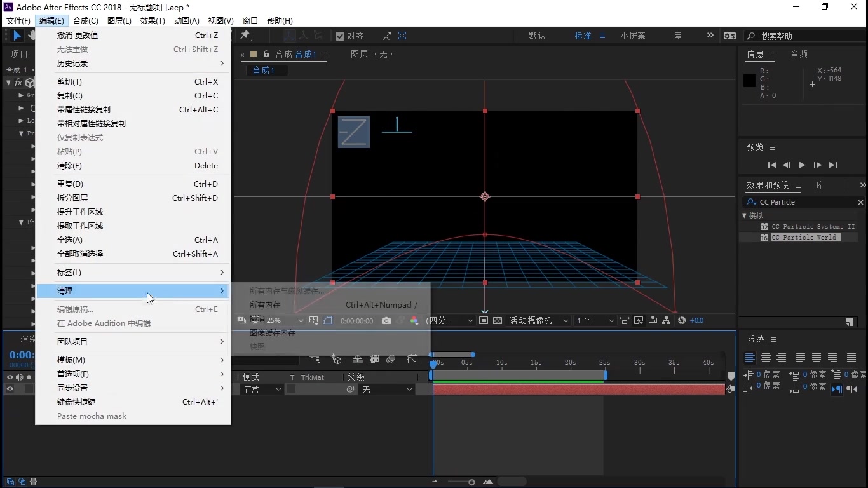This screenshot has width=868, height=488.
Task: Toggle the composition lock icon in viewer tab
Action: [266, 55]
